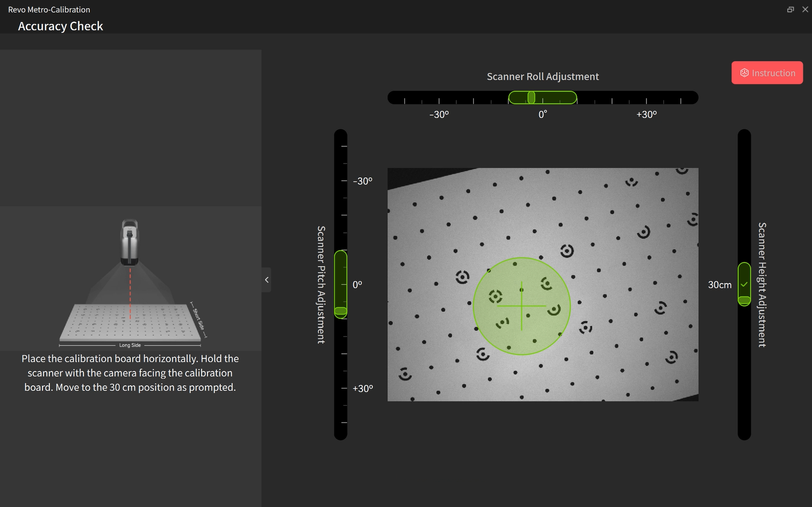This screenshot has height=507, width=812.
Task: Click the restore window icon
Action: tap(790, 9)
